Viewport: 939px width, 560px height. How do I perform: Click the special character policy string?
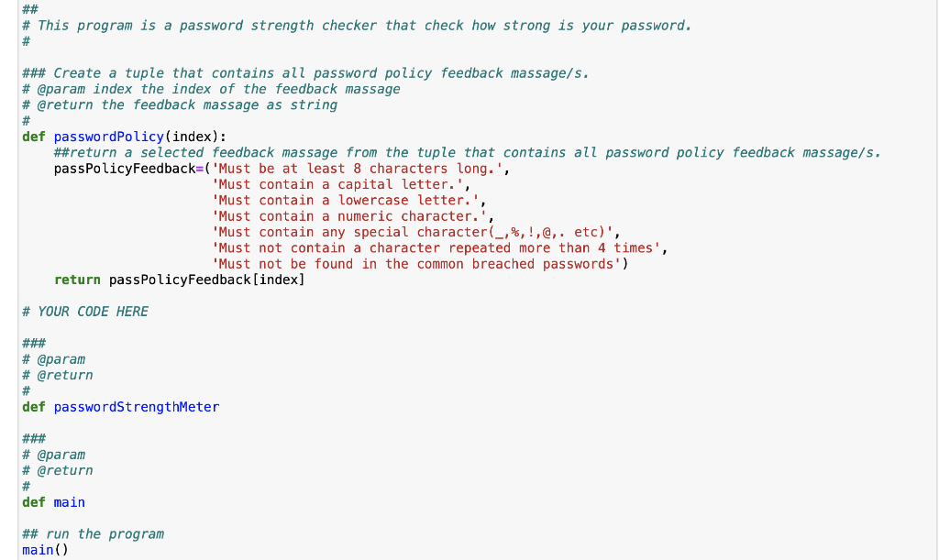click(x=413, y=232)
